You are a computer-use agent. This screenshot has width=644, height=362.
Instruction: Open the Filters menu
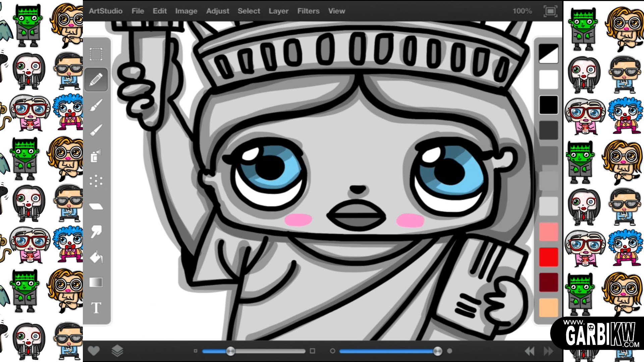pyautogui.click(x=308, y=11)
